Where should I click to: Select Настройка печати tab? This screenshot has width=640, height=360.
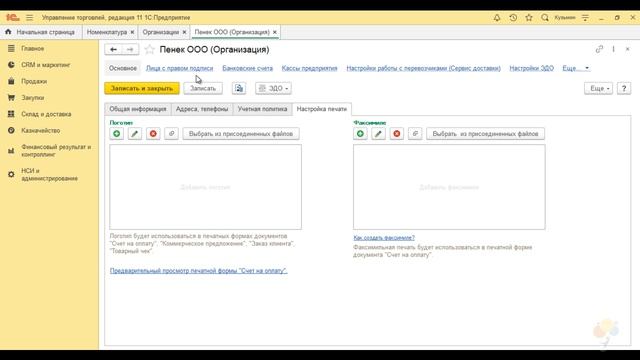click(x=322, y=109)
